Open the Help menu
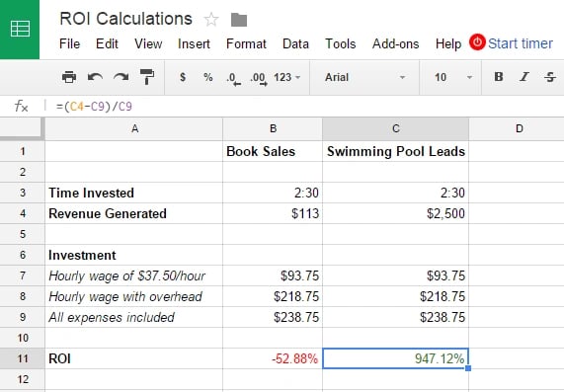Screen dimensions: 564x392 tap(448, 43)
